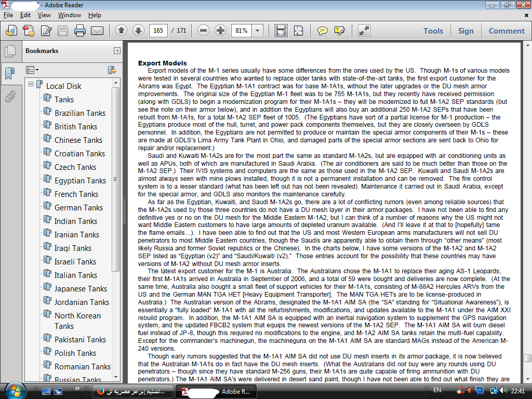
Task: Click the bookmarks list scroll down arrow
Action: tap(116, 377)
